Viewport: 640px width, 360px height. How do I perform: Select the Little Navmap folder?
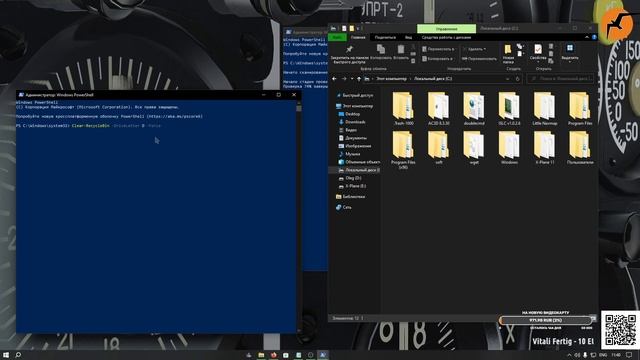click(x=544, y=108)
